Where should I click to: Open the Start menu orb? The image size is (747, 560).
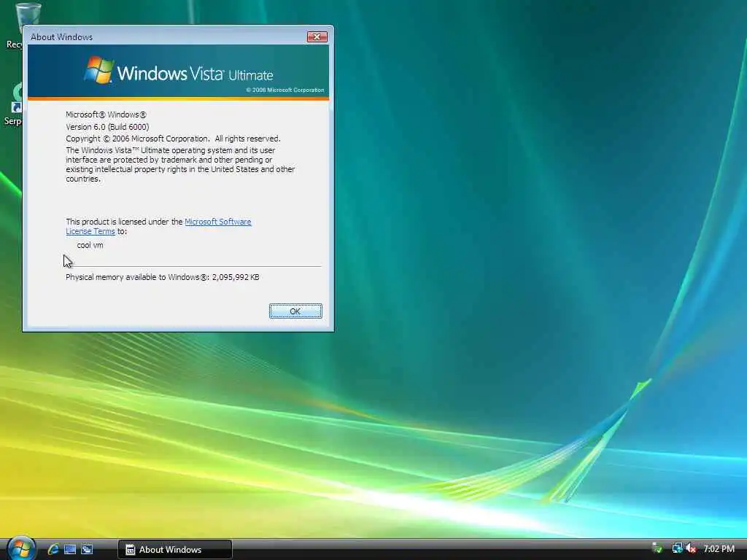[21, 548]
